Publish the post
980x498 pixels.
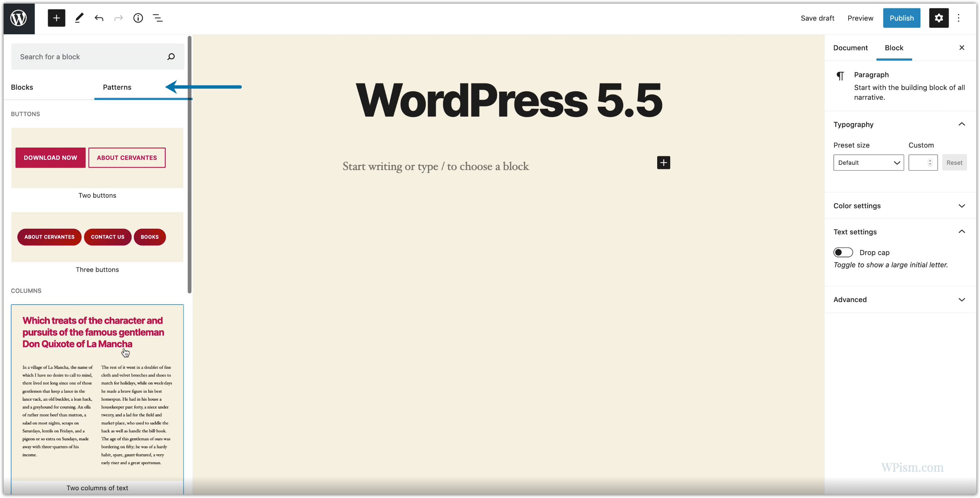[x=902, y=18]
